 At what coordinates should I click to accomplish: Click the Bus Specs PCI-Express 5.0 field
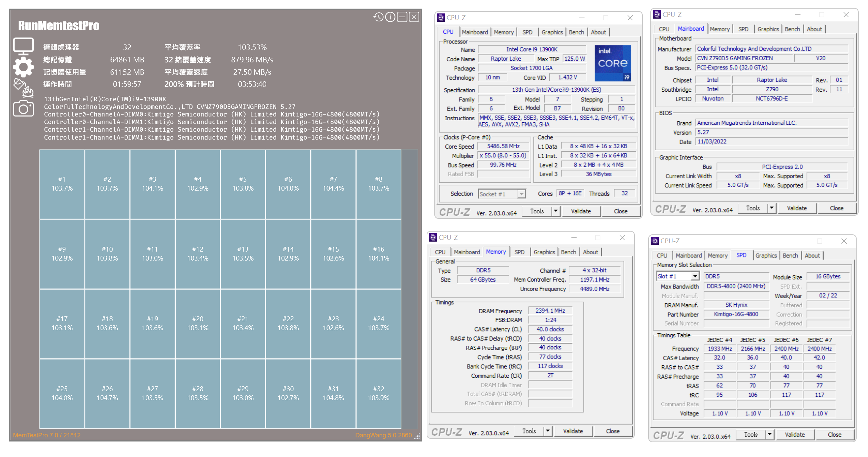click(x=772, y=68)
